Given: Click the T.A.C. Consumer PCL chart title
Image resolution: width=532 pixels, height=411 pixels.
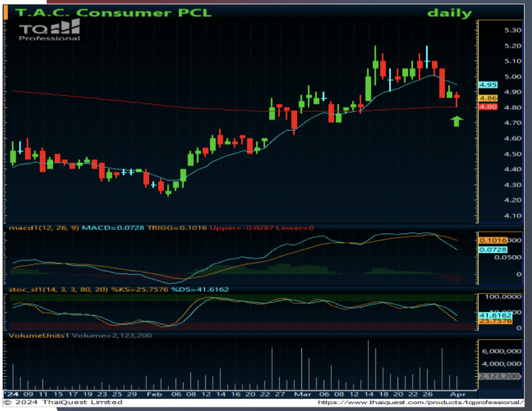Looking at the screenshot, I should pyautogui.click(x=113, y=12).
